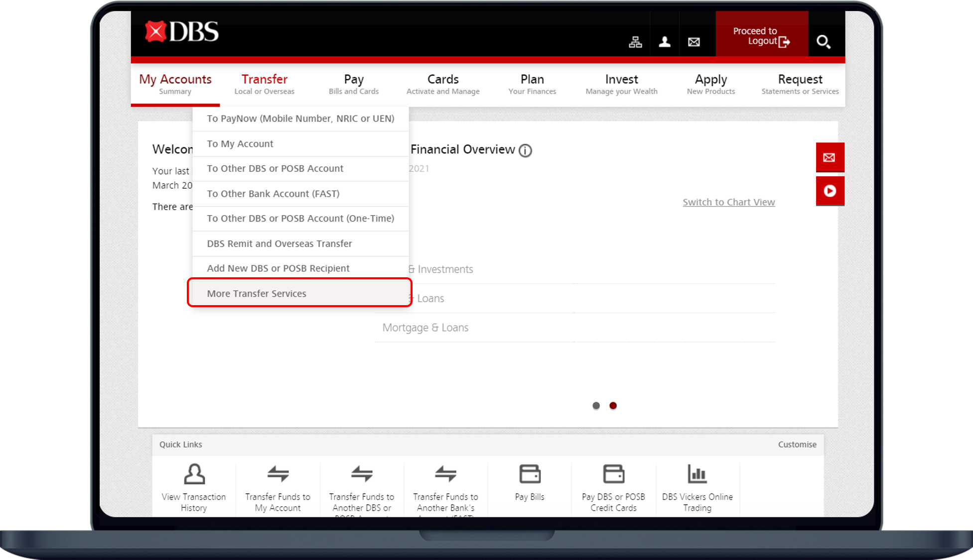Open the sitemap icon in header

pyautogui.click(x=635, y=42)
